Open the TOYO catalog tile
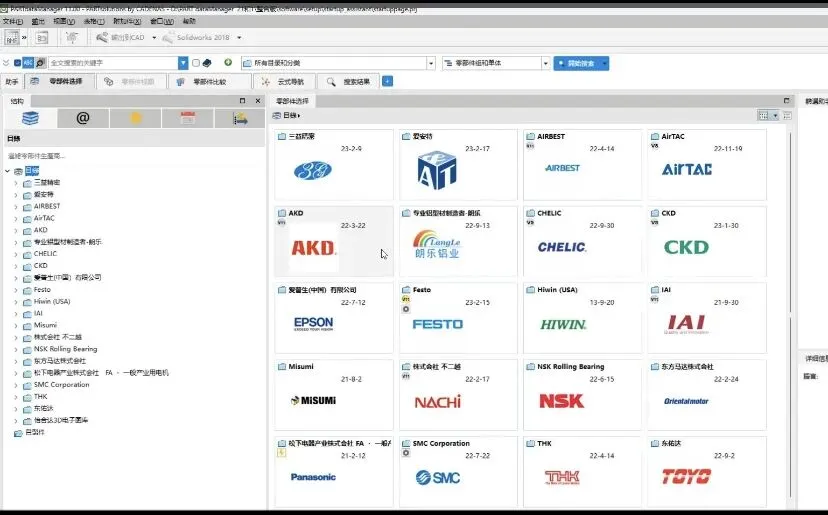828x515 pixels. tap(707, 472)
